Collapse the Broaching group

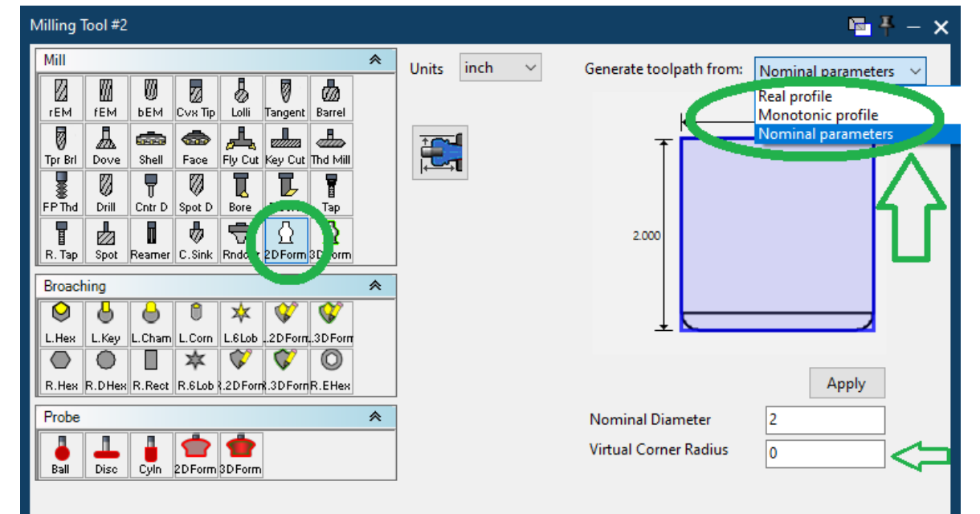pos(374,285)
